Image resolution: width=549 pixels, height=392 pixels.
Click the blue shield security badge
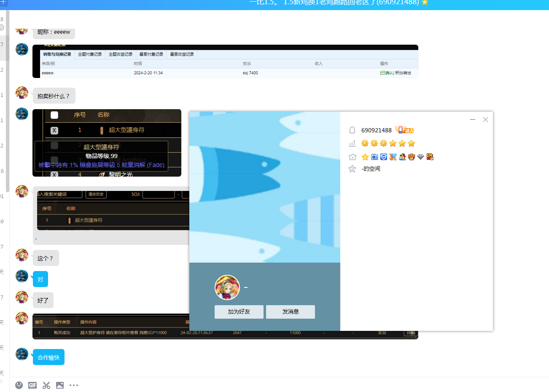point(384,157)
